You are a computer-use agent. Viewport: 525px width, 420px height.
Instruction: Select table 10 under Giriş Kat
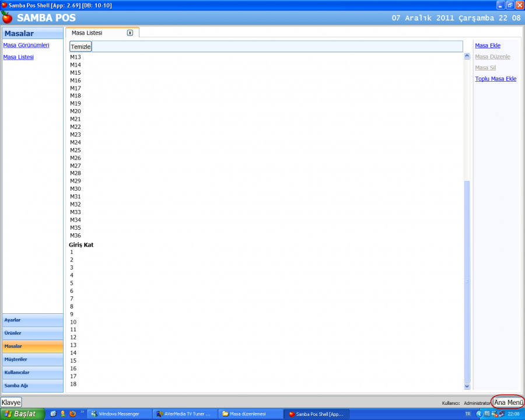tap(73, 322)
